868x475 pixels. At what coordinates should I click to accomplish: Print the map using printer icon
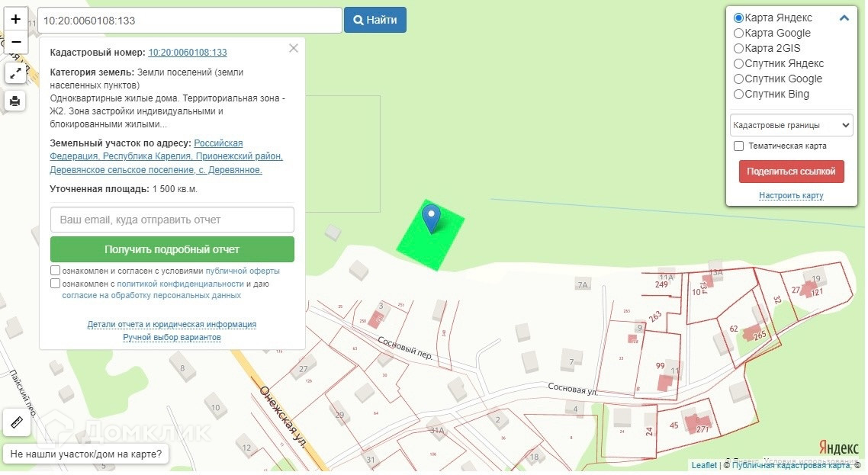pyautogui.click(x=15, y=101)
